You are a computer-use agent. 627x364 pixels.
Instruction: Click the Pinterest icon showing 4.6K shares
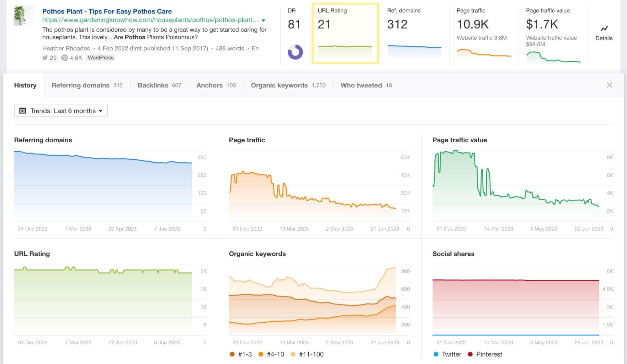[x=65, y=58]
